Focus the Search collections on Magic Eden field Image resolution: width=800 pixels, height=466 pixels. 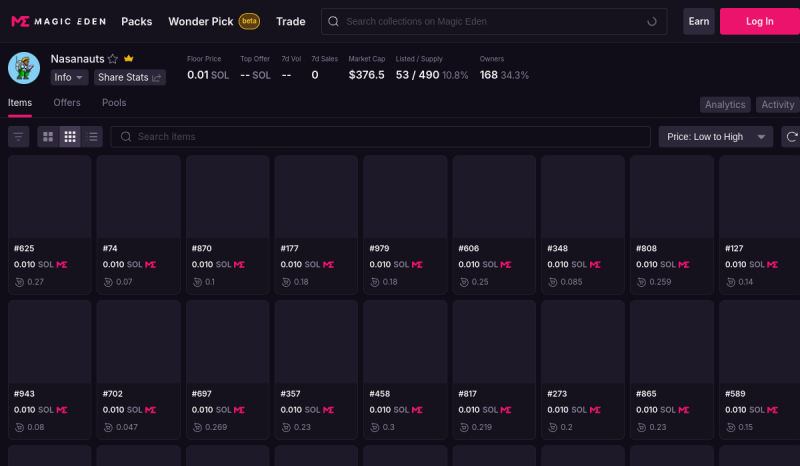(x=494, y=21)
